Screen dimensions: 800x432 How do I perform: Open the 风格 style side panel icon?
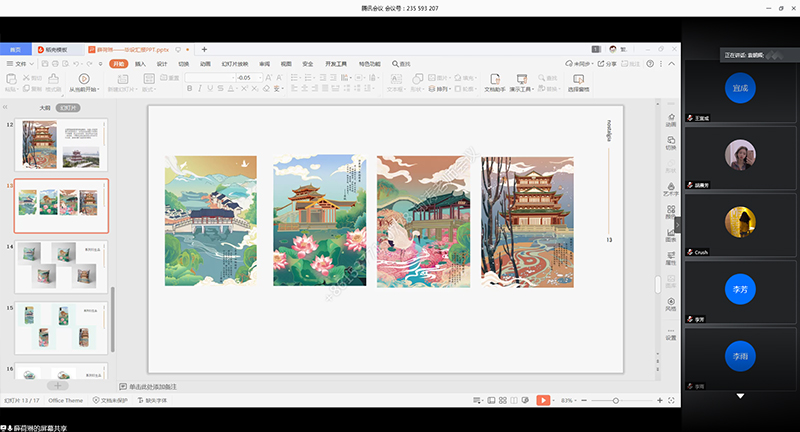pos(670,305)
